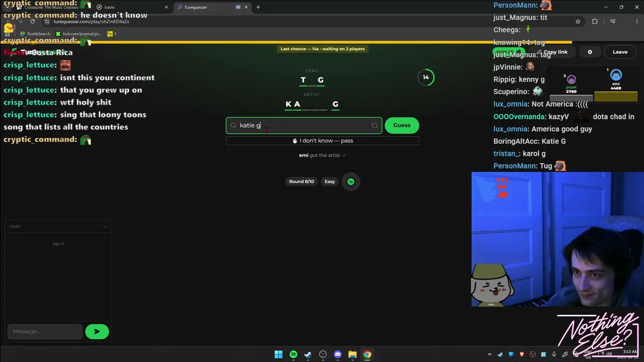
Task: Click the green send message button
Action: tap(97, 331)
